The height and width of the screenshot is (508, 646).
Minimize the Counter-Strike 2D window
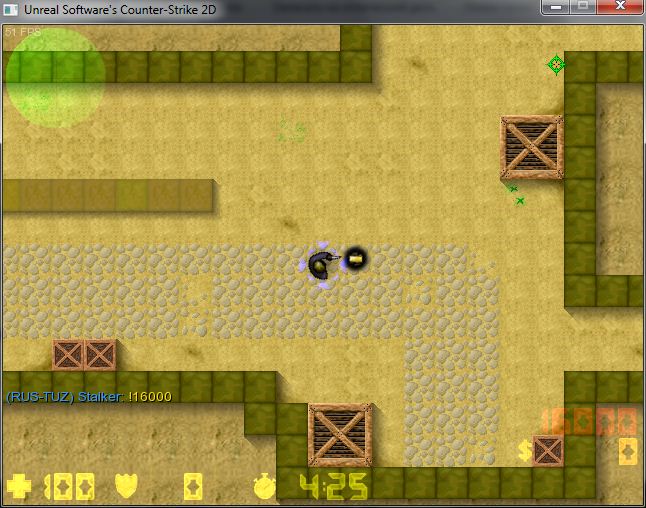[x=555, y=7]
